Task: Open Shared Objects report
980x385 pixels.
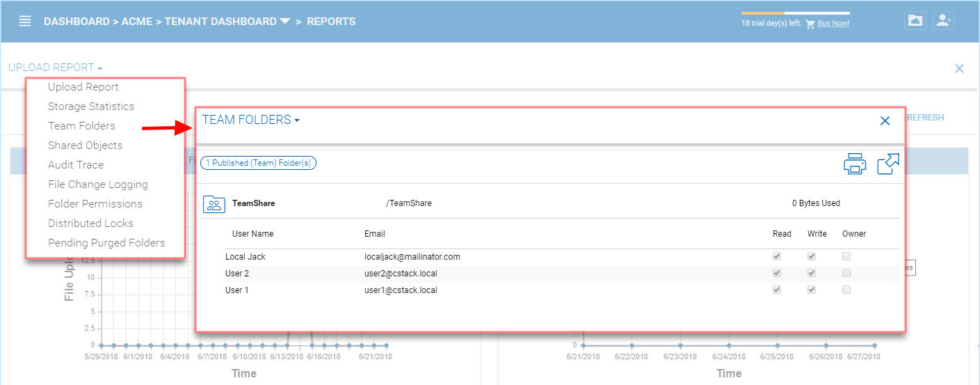Action: click(x=85, y=146)
